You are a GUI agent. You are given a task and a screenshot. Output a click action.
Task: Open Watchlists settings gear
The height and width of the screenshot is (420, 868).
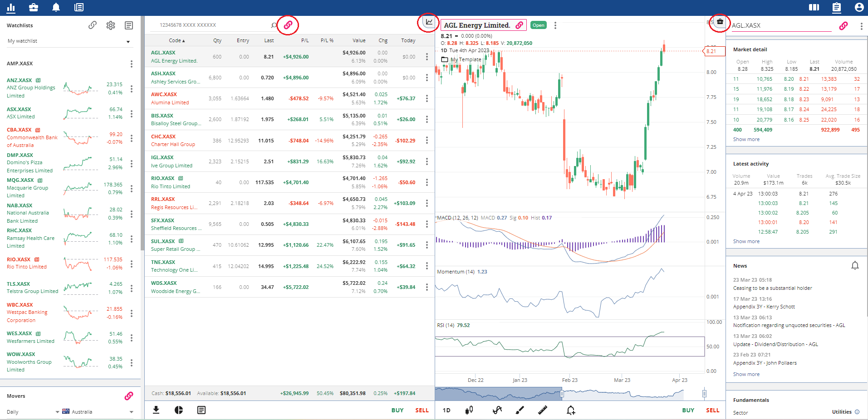[111, 25]
